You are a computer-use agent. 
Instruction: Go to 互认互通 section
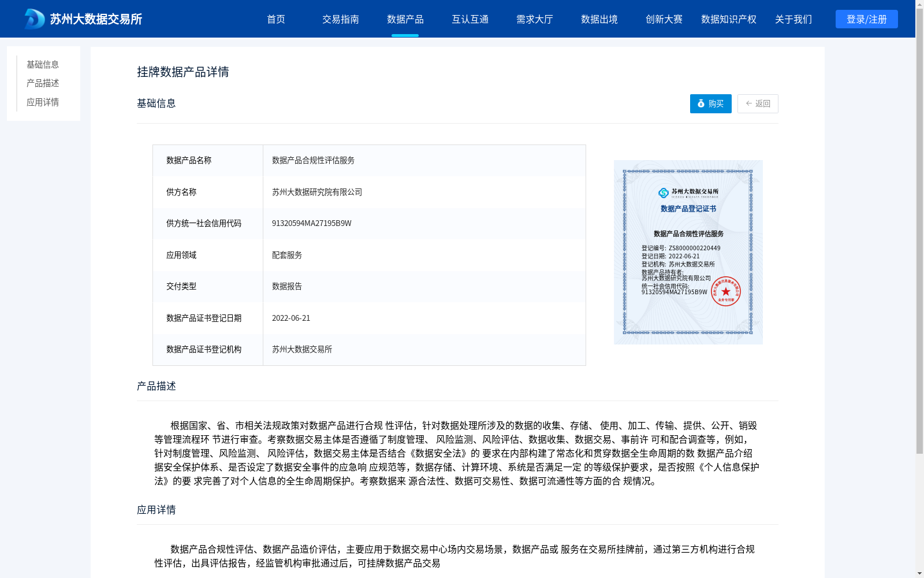470,19
